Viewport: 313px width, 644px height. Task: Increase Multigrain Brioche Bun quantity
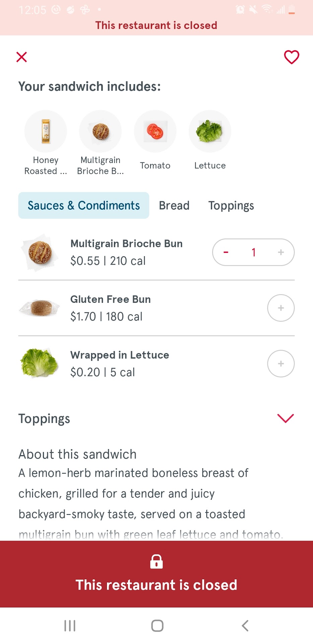281,252
